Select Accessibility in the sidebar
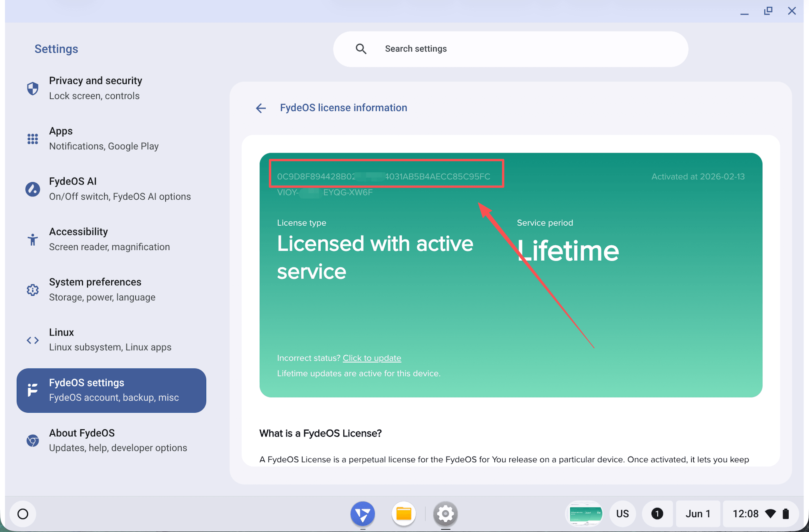809x532 pixels. click(111, 239)
